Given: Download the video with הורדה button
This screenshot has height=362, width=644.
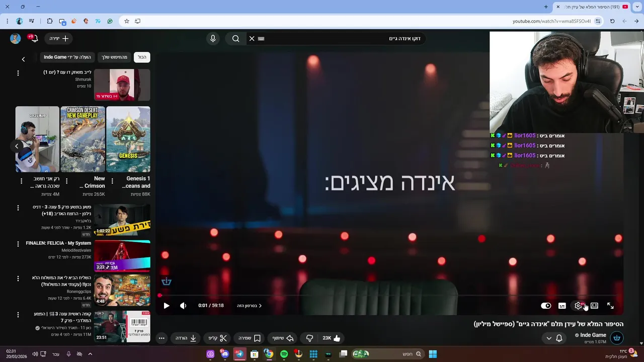Looking at the screenshot, I should [x=186, y=338].
